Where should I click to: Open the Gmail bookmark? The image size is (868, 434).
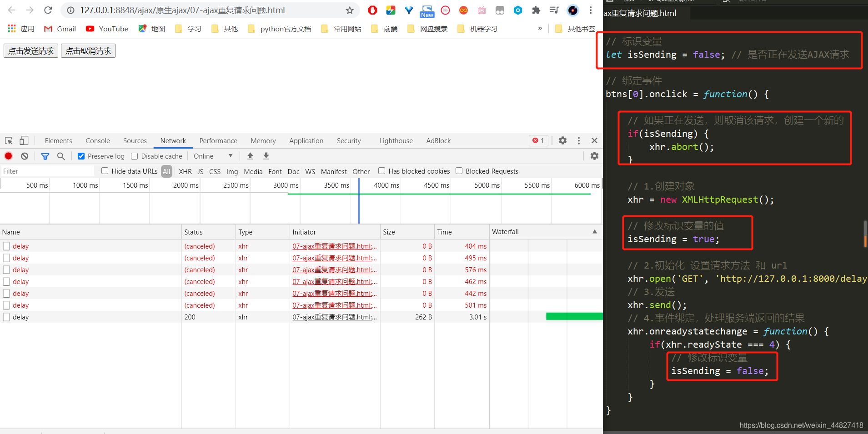point(60,29)
